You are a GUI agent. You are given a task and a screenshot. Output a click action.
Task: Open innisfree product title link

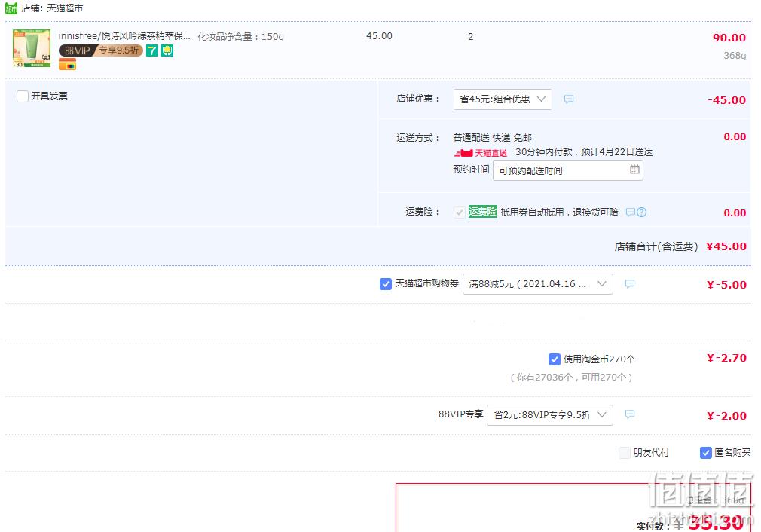tap(125, 36)
